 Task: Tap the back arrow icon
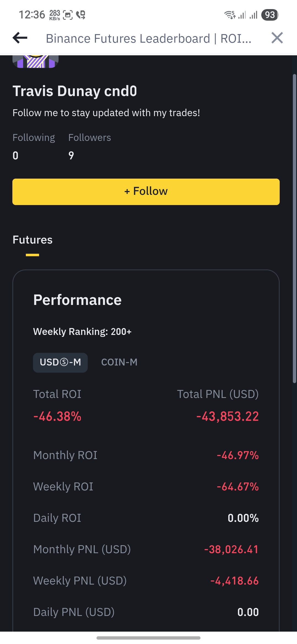pos(20,38)
